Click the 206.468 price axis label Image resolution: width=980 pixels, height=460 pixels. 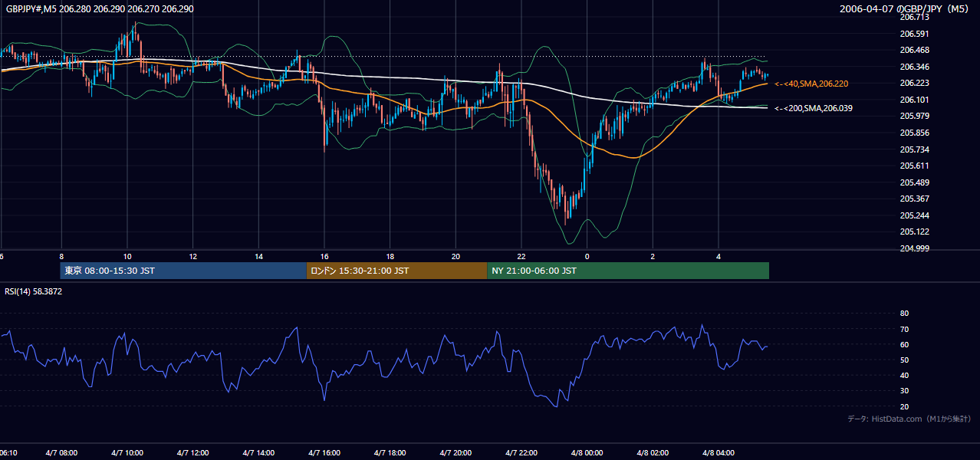(x=914, y=50)
